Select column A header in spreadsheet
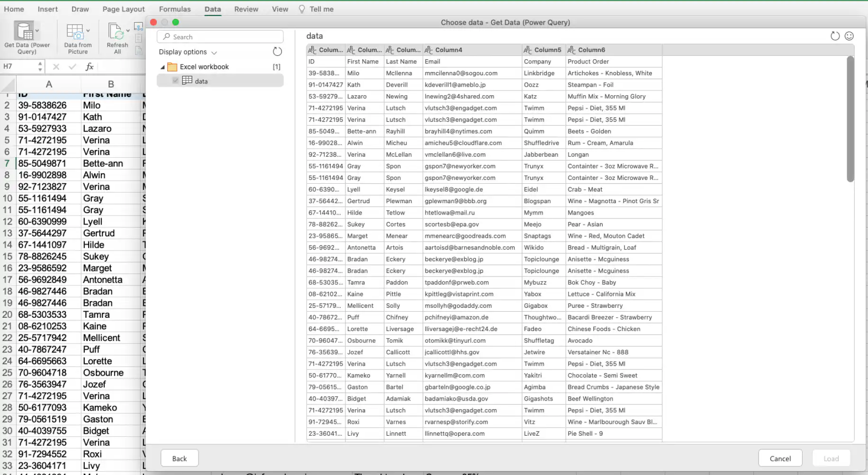 [48, 84]
